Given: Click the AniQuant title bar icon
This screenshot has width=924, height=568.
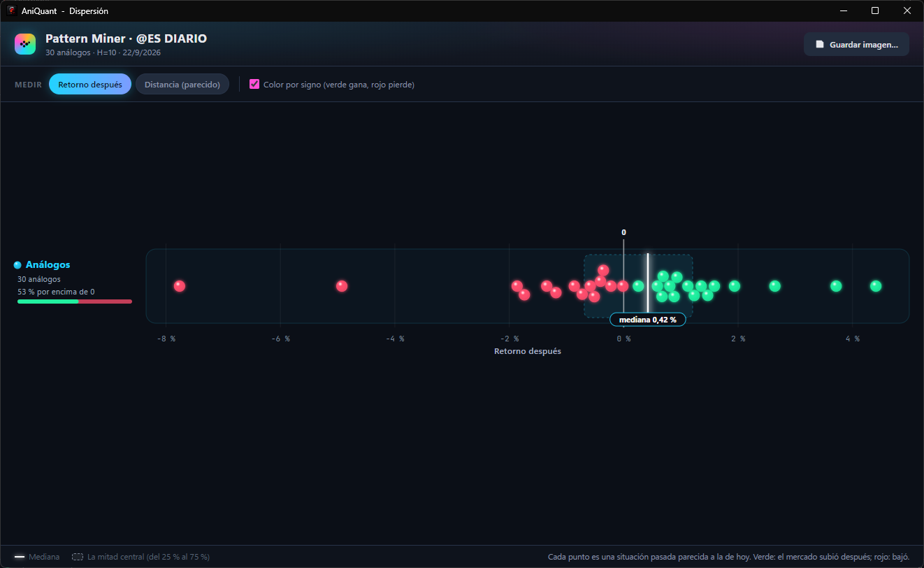Looking at the screenshot, I should tap(11, 10).
